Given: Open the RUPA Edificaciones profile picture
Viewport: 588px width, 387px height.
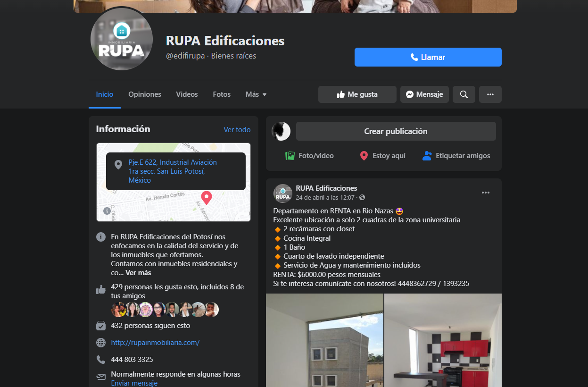Looking at the screenshot, I should tap(122, 39).
